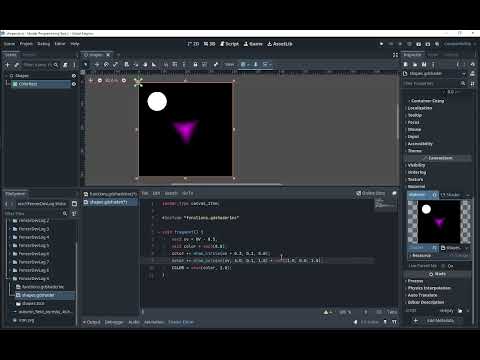Expand the Physics Interpolation section
This screenshot has width=480, height=360.
click(429, 288)
